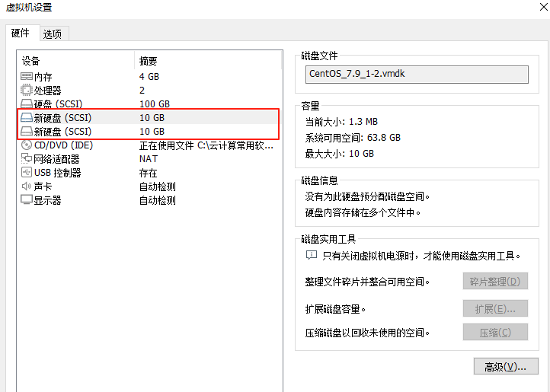Click the CD/DVD (IDE) disc icon
The width and height of the screenshot is (550, 392).
click(x=27, y=145)
